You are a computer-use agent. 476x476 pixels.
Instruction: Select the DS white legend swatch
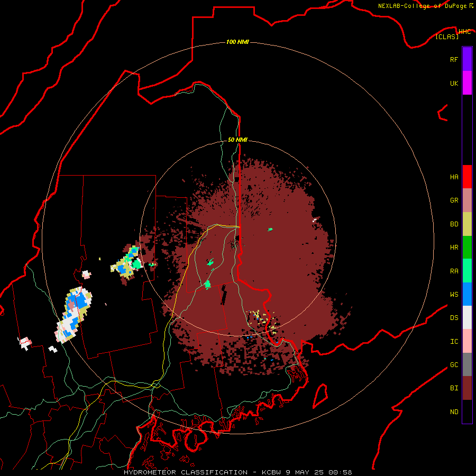[x=467, y=317]
